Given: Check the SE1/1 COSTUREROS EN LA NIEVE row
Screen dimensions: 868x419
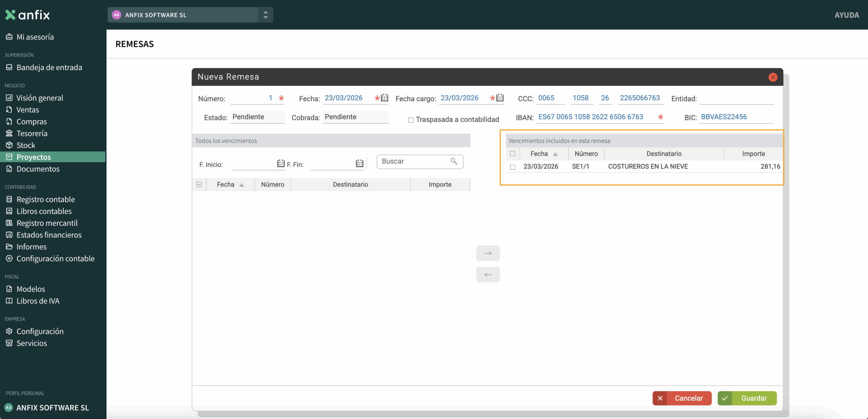Looking at the screenshot, I should [x=513, y=167].
